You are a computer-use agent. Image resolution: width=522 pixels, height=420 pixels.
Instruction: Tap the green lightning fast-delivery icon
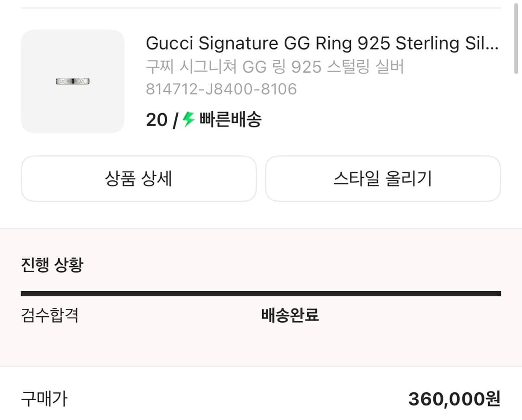(x=187, y=120)
